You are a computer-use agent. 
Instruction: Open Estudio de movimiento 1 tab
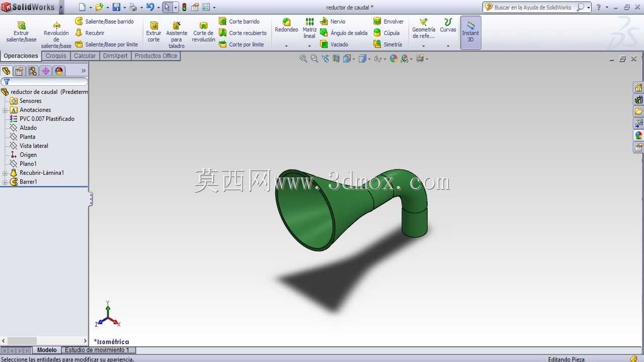(x=97, y=350)
